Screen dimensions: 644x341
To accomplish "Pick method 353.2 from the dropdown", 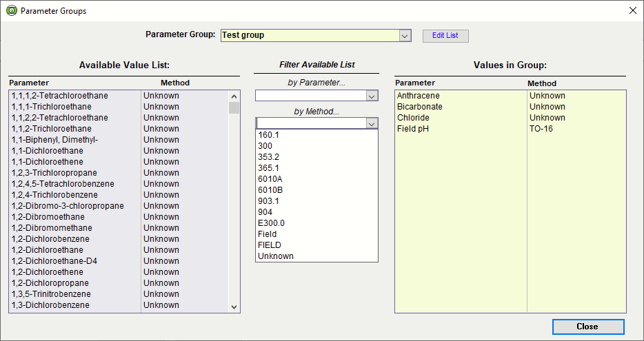I will [x=316, y=157].
